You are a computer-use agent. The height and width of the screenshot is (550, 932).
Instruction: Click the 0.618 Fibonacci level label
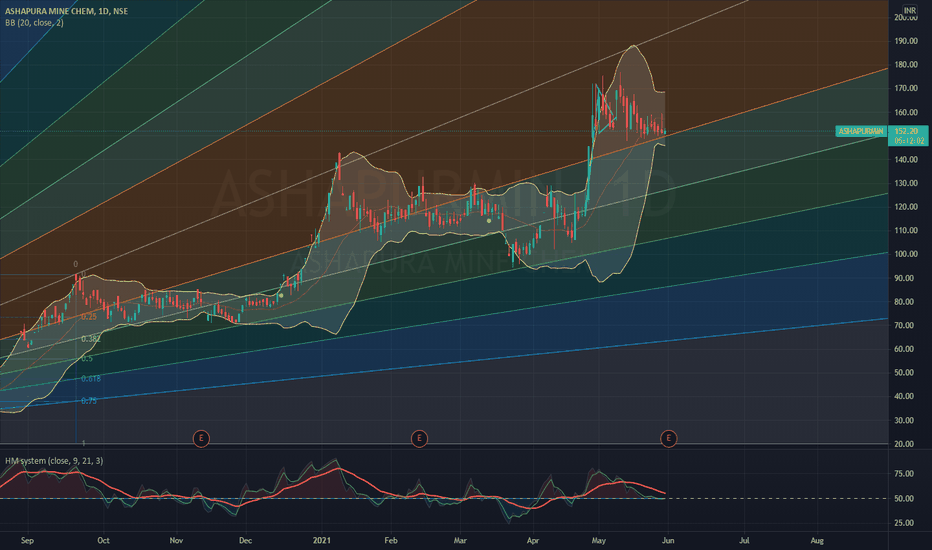(x=91, y=379)
